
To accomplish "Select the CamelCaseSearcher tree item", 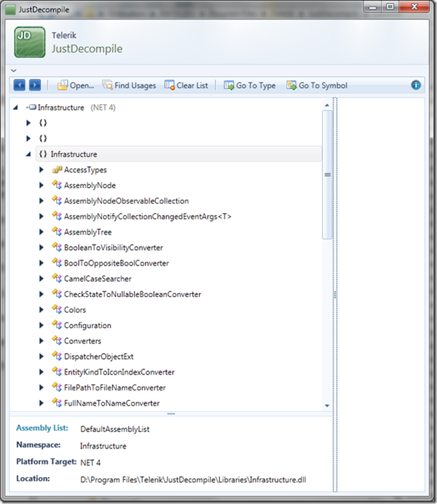I will (98, 279).
